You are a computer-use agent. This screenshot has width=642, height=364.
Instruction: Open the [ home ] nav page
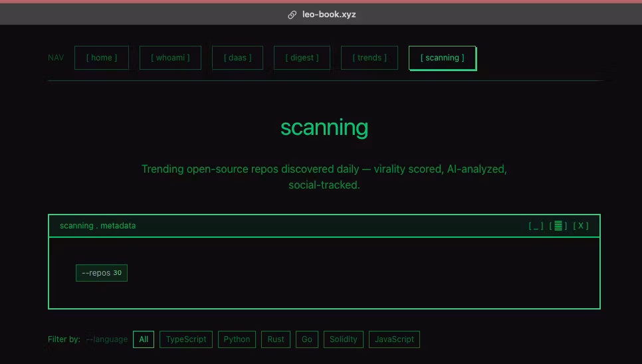coord(102,58)
